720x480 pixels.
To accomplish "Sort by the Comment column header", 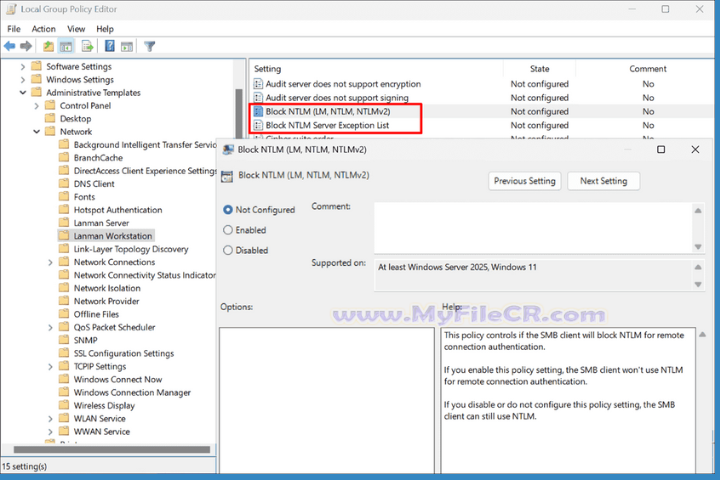I will [x=647, y=68].
